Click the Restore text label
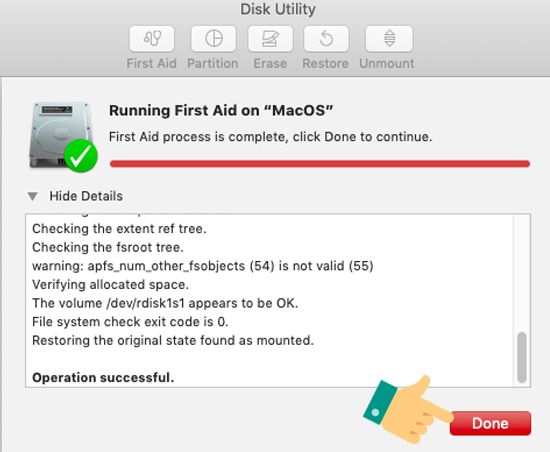 pos(326,63)
